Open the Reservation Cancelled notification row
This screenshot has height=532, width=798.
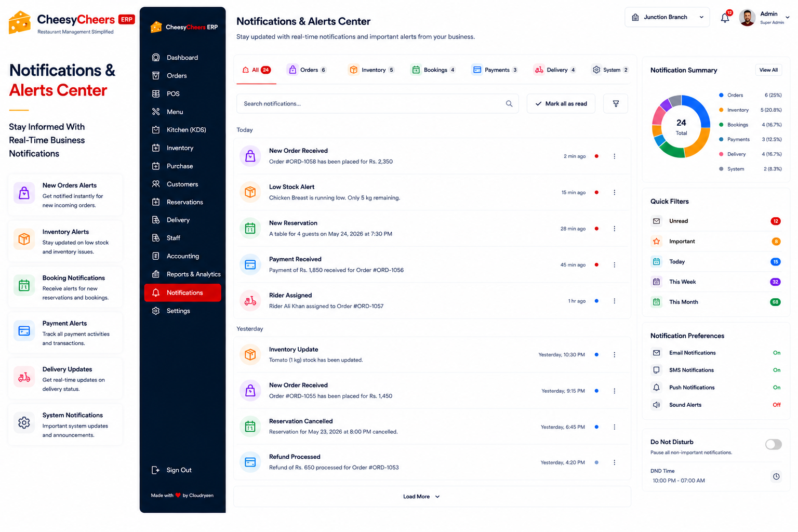coord(432,427)
